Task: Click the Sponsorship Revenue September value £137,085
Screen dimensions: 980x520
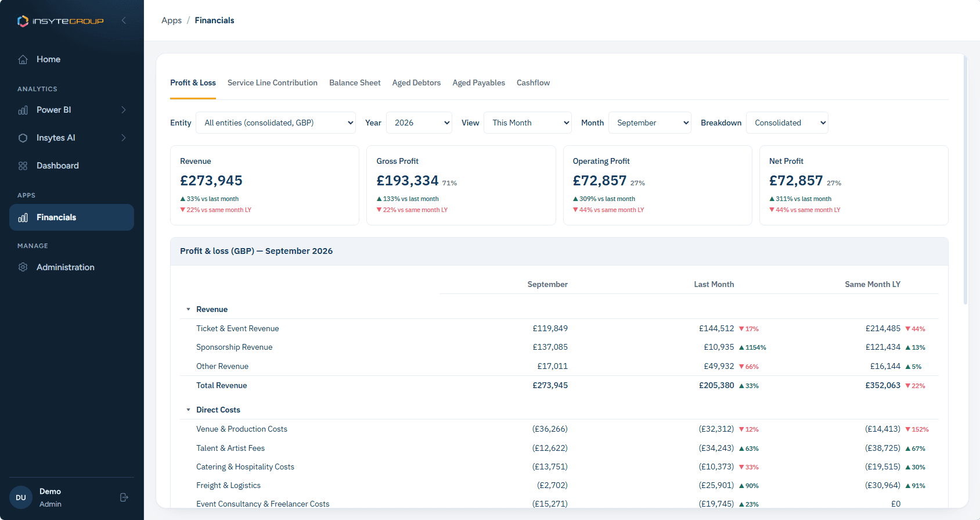Action: pyautogui.click(x=550, y=347)
